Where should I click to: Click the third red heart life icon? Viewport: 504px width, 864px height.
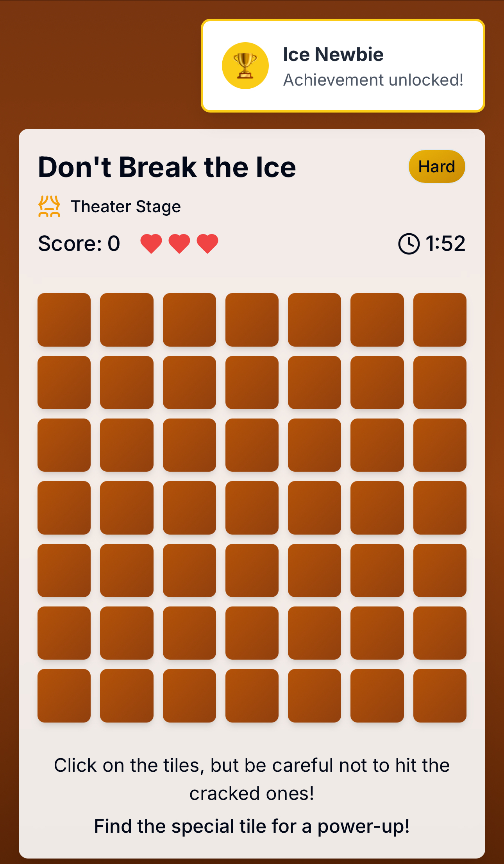207,244
